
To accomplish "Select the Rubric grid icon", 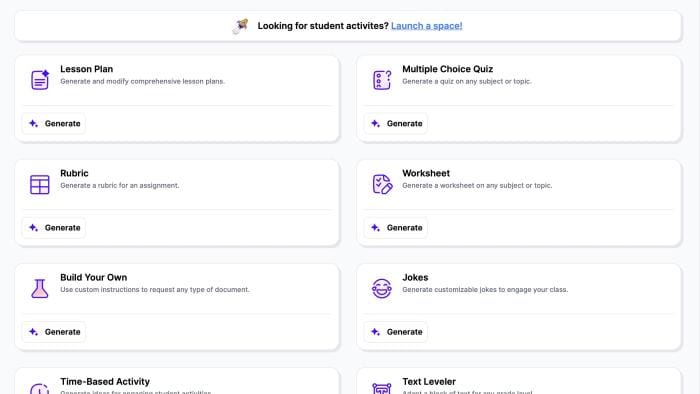I will pos(40,184).
